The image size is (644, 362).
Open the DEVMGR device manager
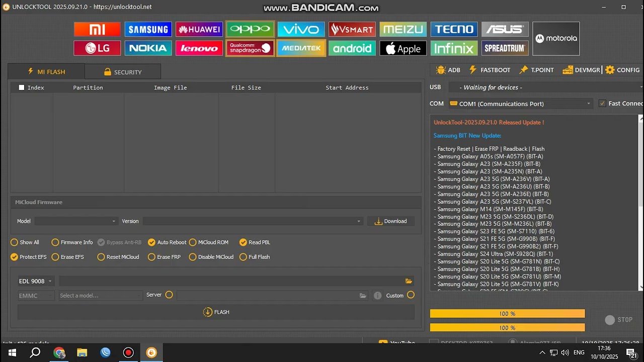tap(581, 70)
